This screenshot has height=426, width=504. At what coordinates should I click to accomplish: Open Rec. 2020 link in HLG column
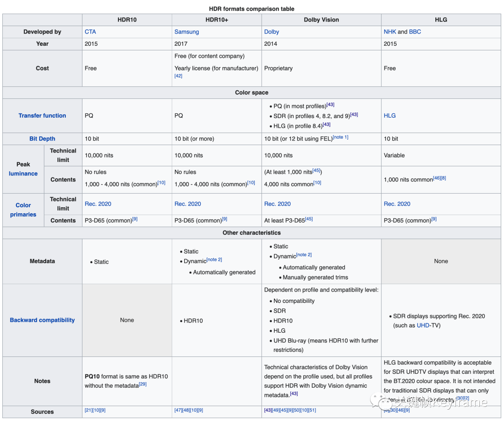397,204
